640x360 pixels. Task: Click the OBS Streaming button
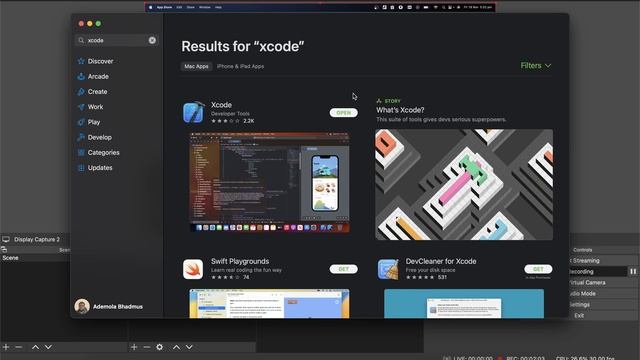point(603,260)
